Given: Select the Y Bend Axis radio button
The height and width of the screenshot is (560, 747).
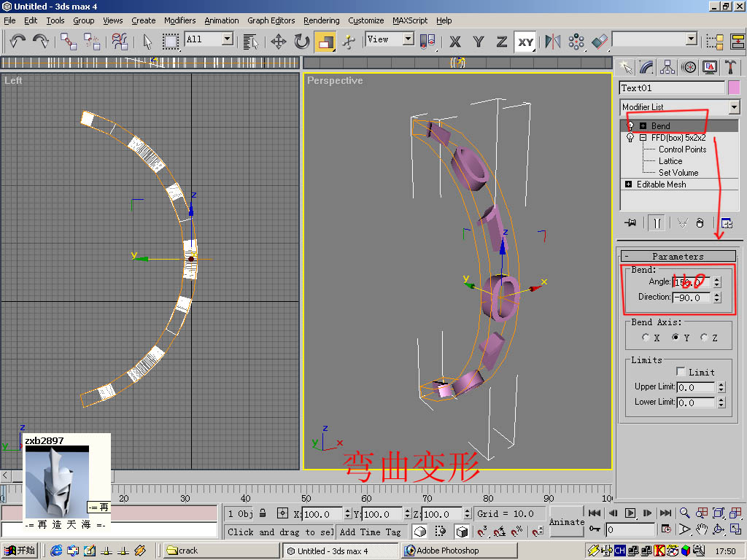Looking at the screenshot, I should pyautogui.click(x=676, y=337).
